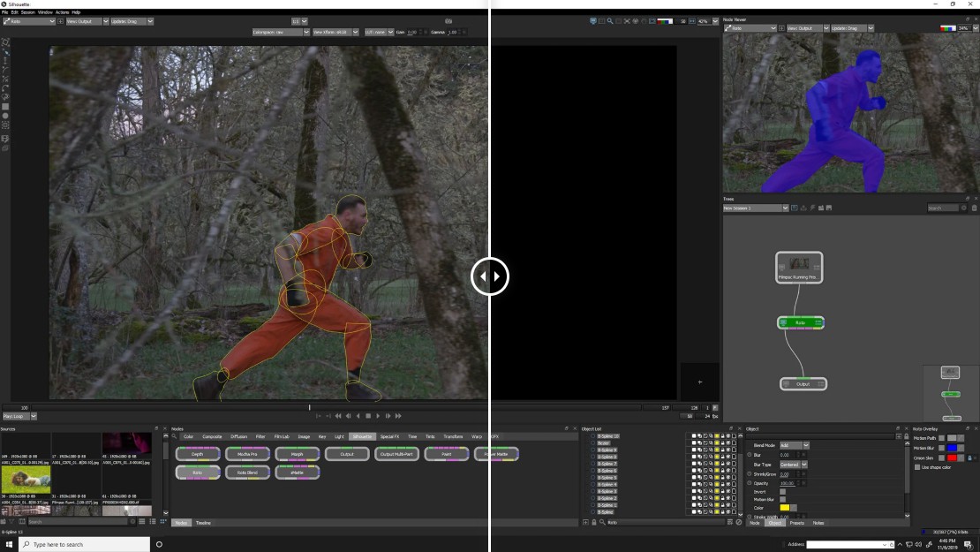Add a Roto Blend node from the palette

(247, 473)
